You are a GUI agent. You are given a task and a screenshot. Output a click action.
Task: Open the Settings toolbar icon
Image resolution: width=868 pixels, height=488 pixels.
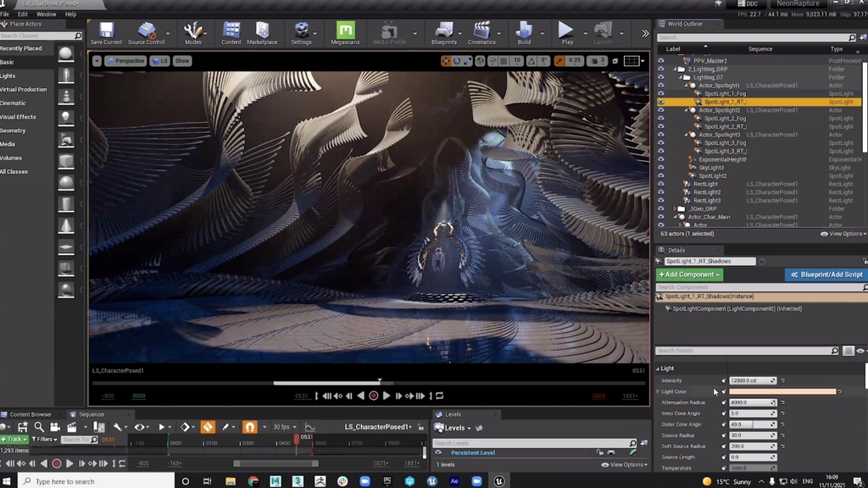coord(301,33)
